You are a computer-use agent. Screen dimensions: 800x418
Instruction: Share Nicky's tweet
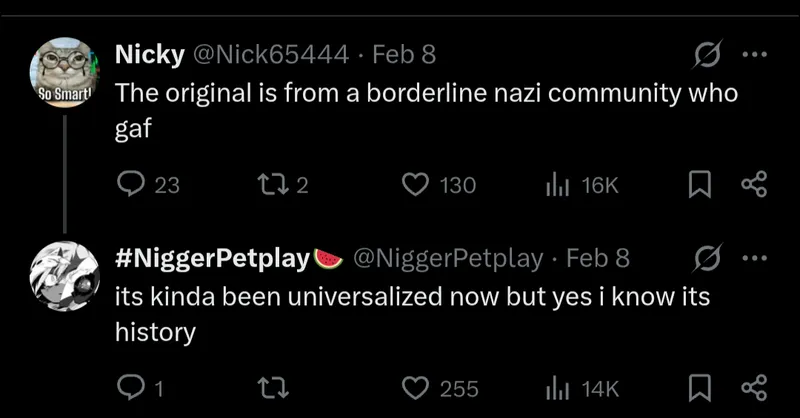pos(753,185)
